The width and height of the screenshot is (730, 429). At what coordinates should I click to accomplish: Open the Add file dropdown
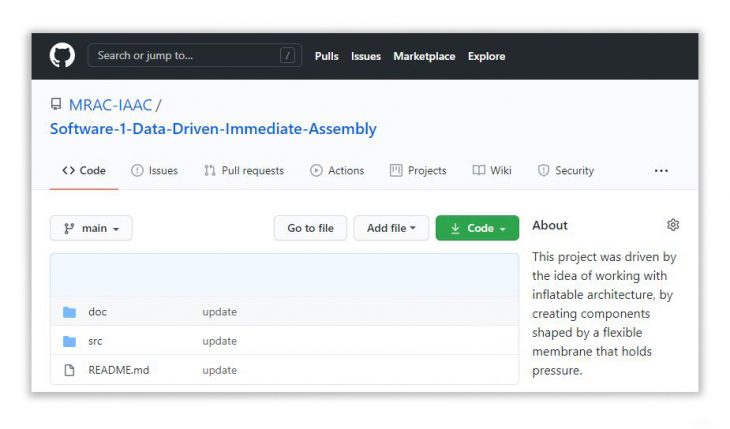[391, 228]
